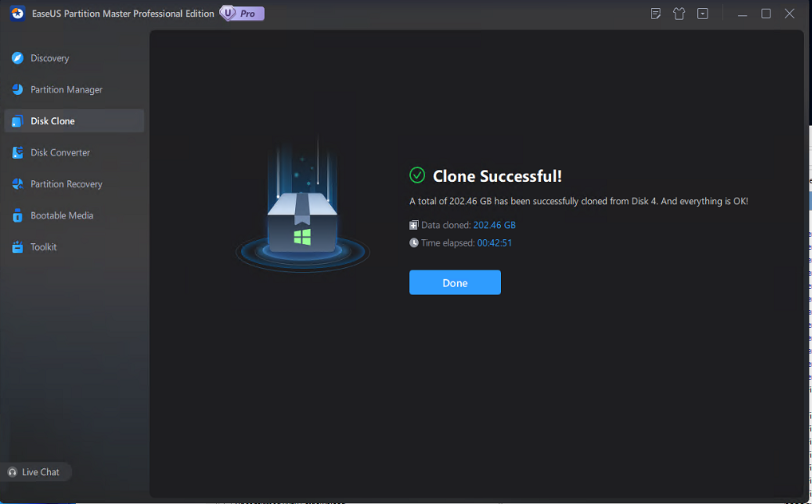Click the green success checkmark icon
This screenshot has width=812, height=504.
point(417,175)
